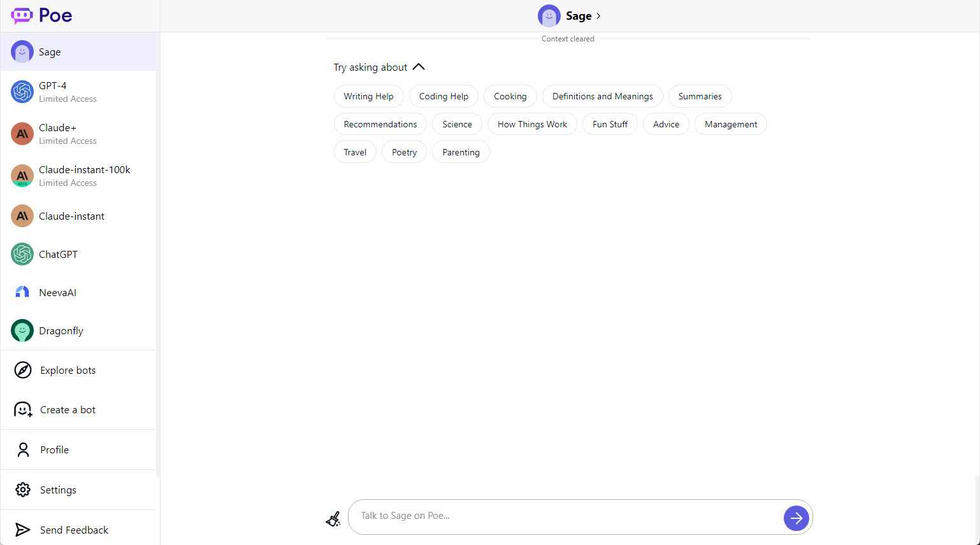980x545 pixels.
Task: Select the Fun Stuff chip
Action: [610, 124]
